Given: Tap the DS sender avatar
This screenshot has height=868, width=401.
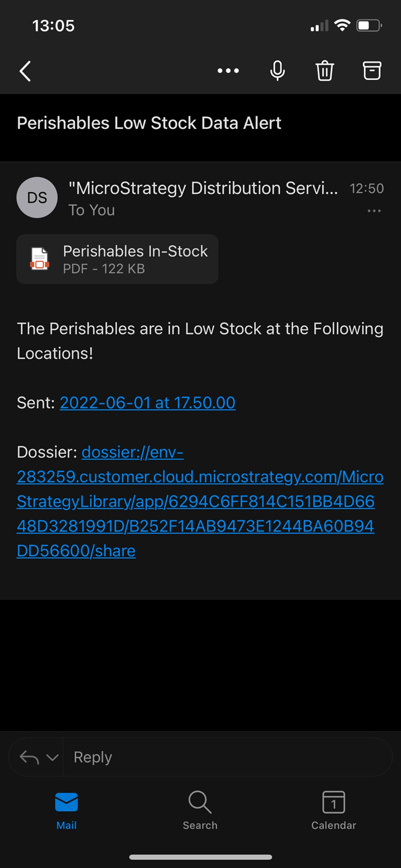Looking at the screenshot, I should tap(37, 198).
